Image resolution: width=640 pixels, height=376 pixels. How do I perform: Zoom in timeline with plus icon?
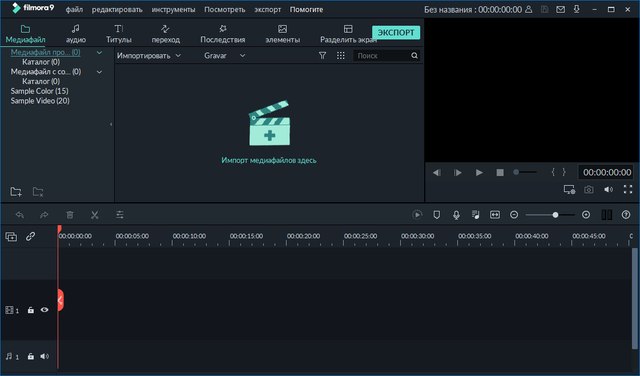[586, 215]
